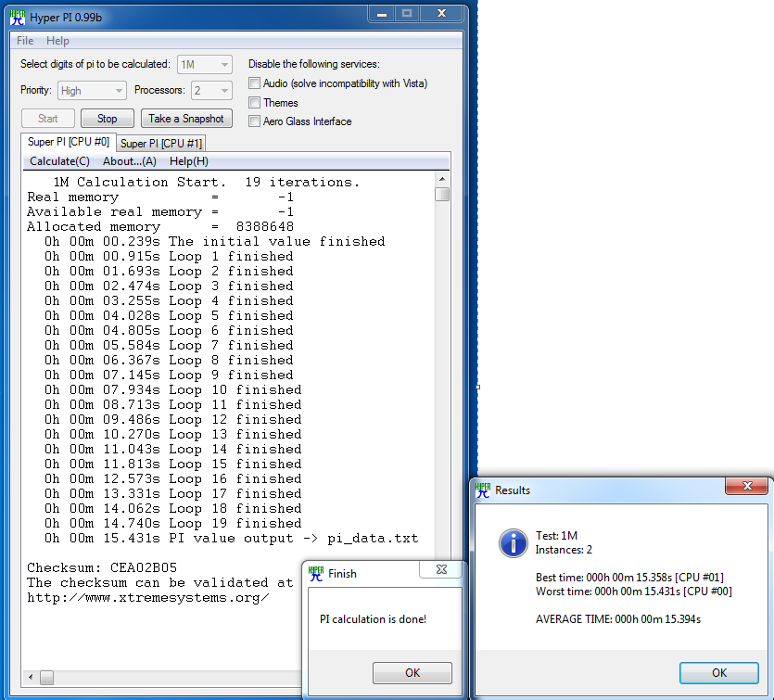Switch to the Super PI [CPU #1] tab
Screen dimensions: 774x700
pos(160,144)
